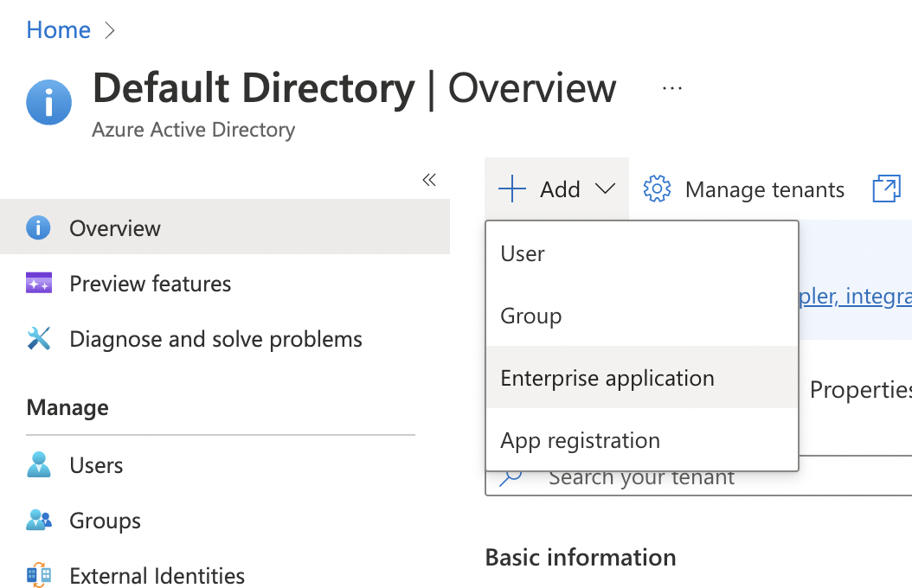The image size is (912, 588).
Task: Click the Search your tenant field
Action: [640, 476]
